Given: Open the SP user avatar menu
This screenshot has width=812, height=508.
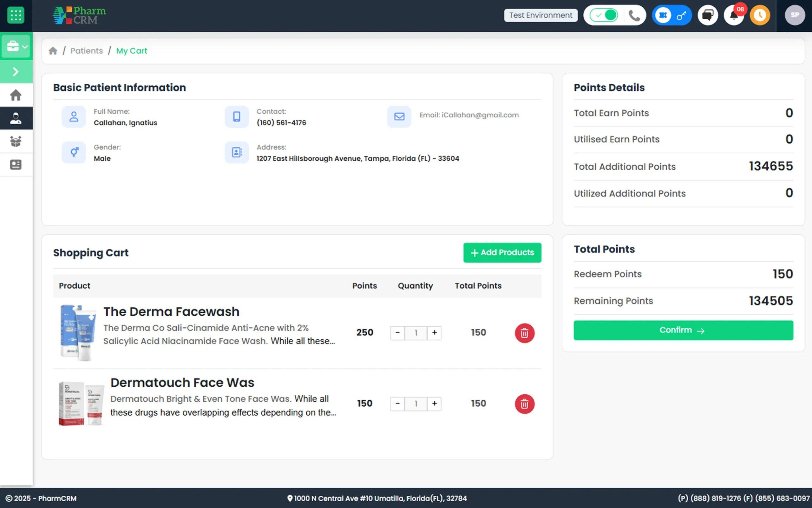Looking at the screenshot, I should (795, 15).
